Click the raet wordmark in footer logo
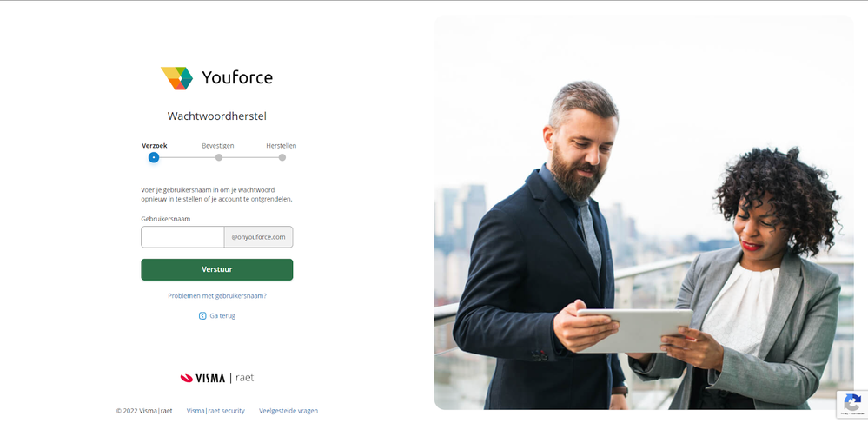This screenshot has width=868, height=423. click(x=245, y=378)
